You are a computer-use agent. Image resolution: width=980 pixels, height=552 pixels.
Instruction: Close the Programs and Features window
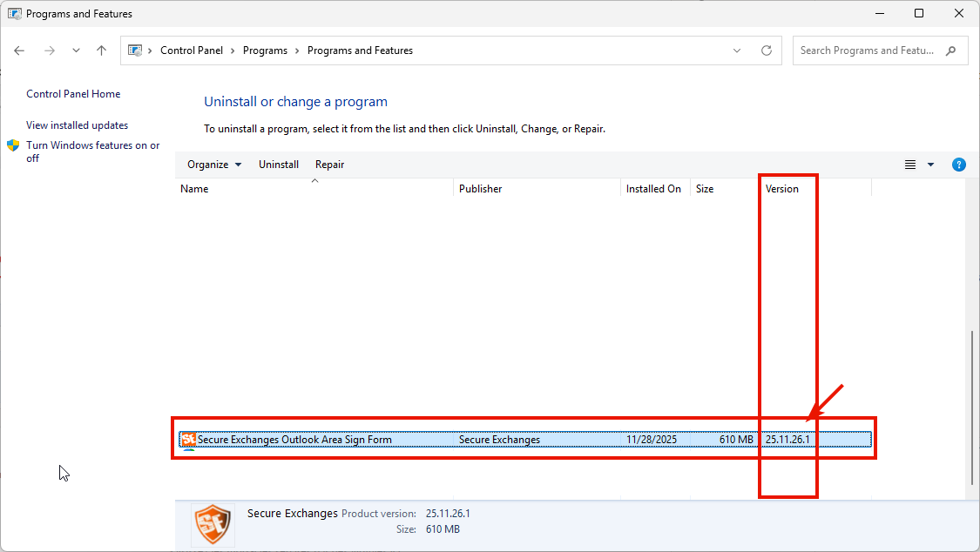[x=959, y=13]
